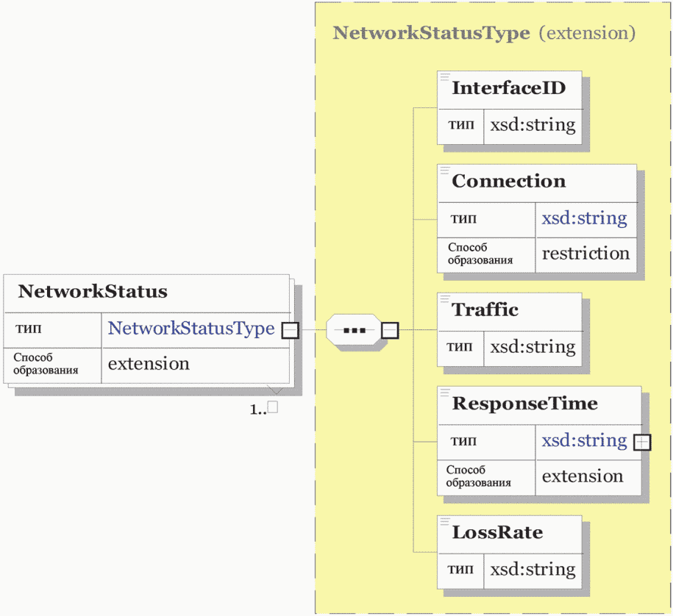Select the sequence compositor octagon symbol
The height and width of the screenshot is (616, 673).
coord(354,330)
